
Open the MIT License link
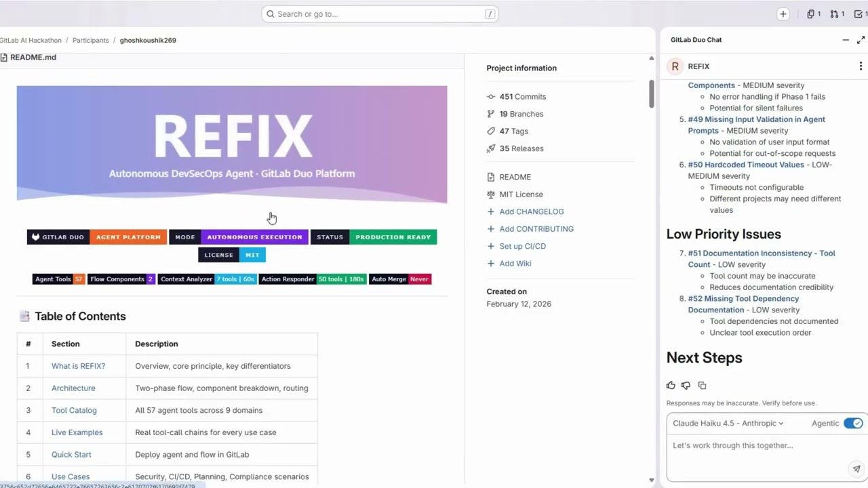tap(521, 195)
